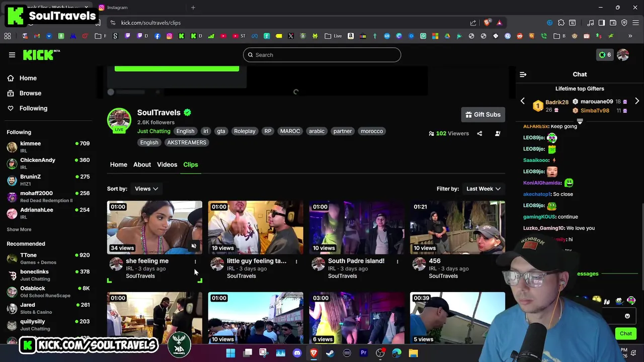This screenshot has height=362, width=644.
Task: Click the share channel icon
Action: [479, 133]
